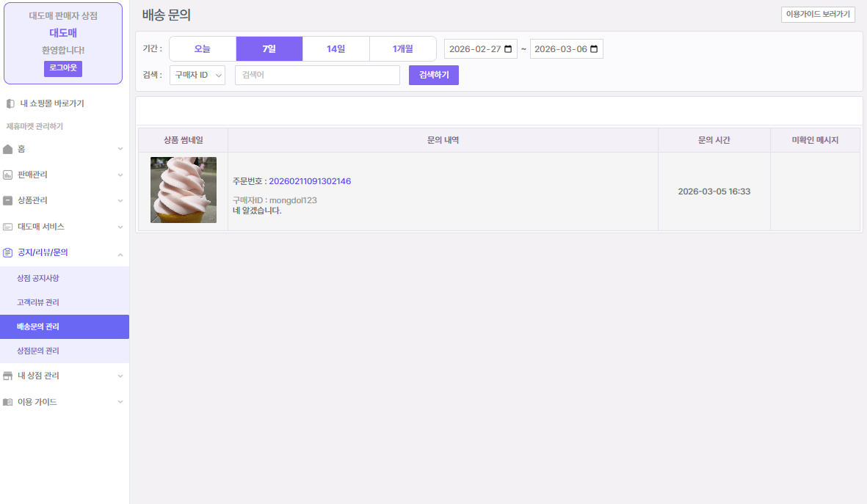The height and width of the screenshot is (504, 867).
Task: Click the 공지/리뷰/문의 clipboard icon
Action: pos(8,252)
